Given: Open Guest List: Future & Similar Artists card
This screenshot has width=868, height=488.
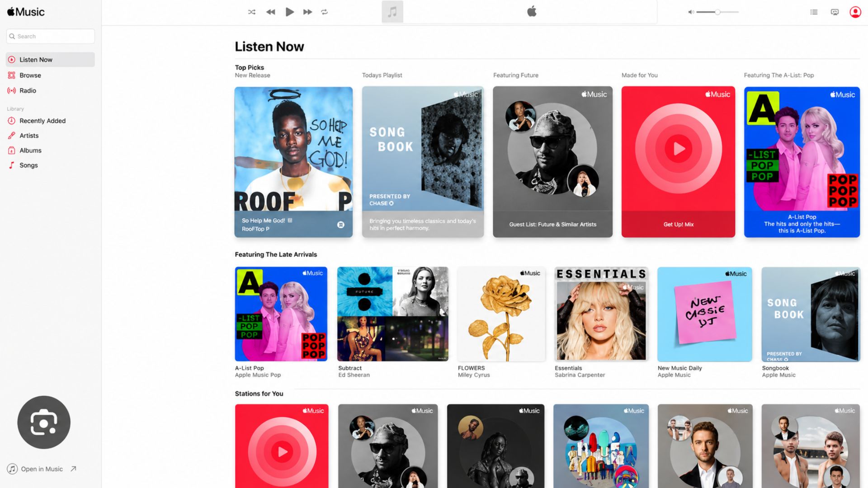Looking at the screenshot, I should tap(552, 162).
